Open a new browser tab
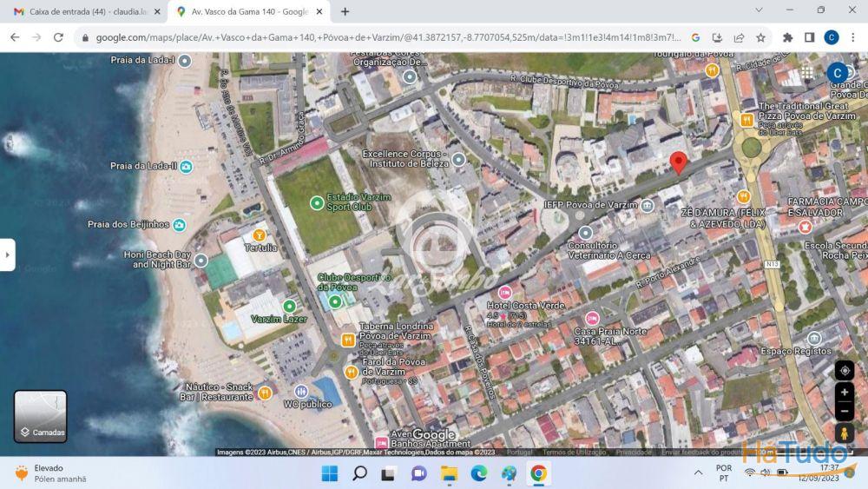 (345, 11)
